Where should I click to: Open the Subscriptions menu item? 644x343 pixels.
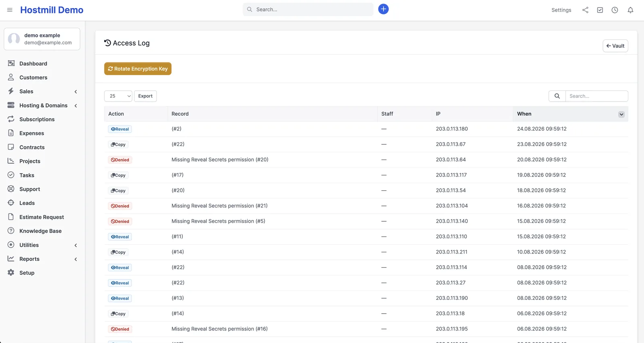coord(37,119)
